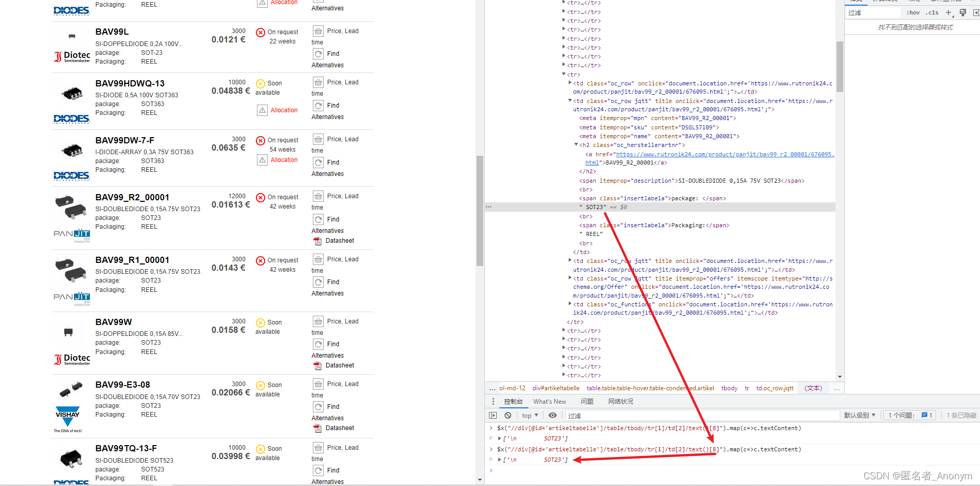
Task: Open Datasheet PDF icon for BAV99_R2_00001
Action: (x=318, y=241)
